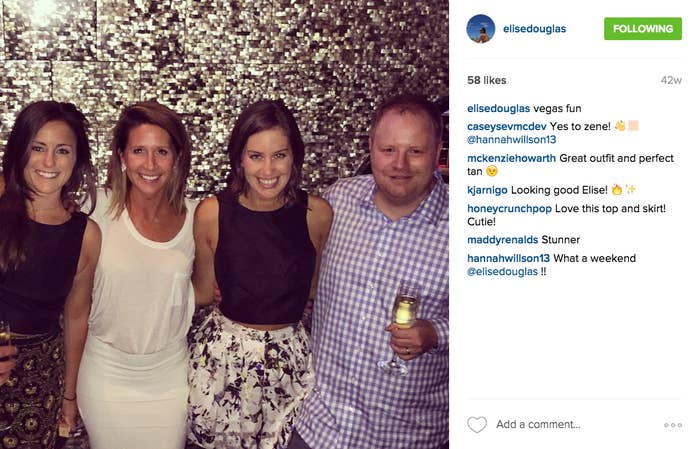Click the group photo of four people

click(224, 224)
